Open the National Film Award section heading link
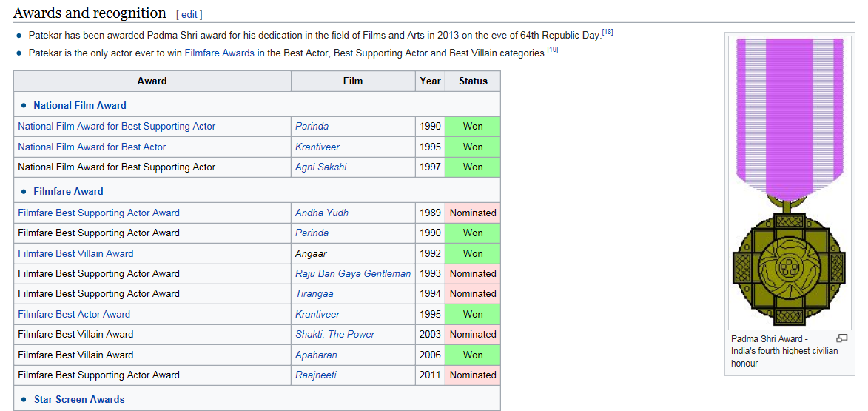Image resolution: width=868 pixels, height=411 pixels. tap(80, 105)
